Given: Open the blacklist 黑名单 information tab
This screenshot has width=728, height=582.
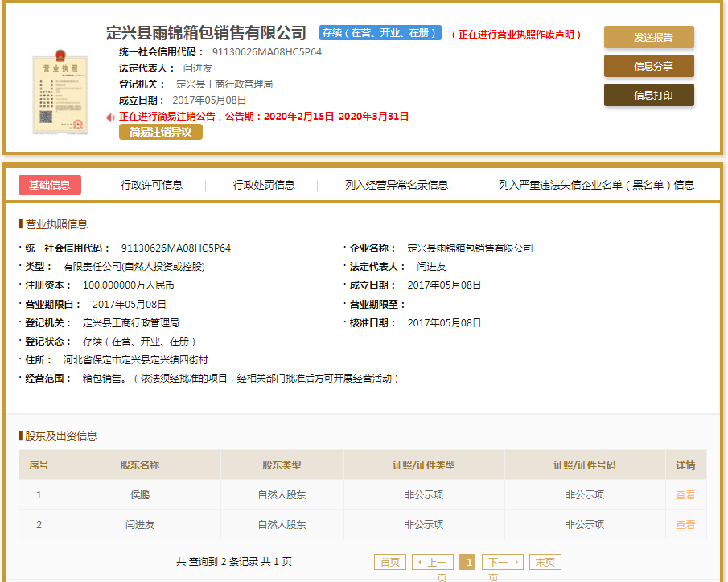Looking at the screenshot, I should (x=594, y=184).
